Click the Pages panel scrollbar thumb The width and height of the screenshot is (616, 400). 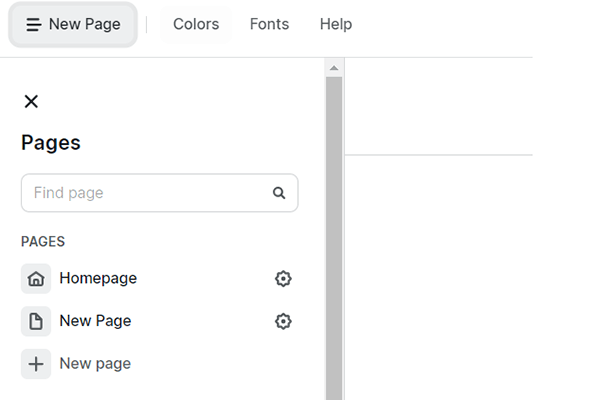[x=334, y=230]
